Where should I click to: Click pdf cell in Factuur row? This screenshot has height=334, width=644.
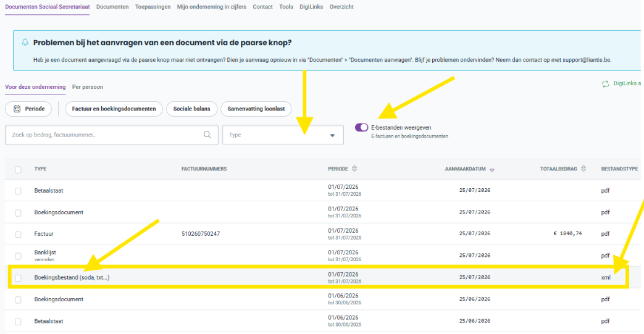(605, 234)
